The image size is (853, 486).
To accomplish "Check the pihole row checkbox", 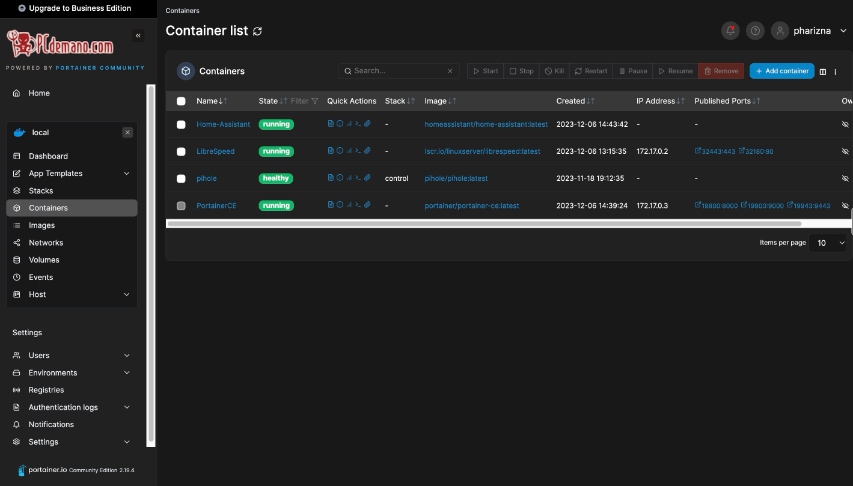I will [181, 179].
